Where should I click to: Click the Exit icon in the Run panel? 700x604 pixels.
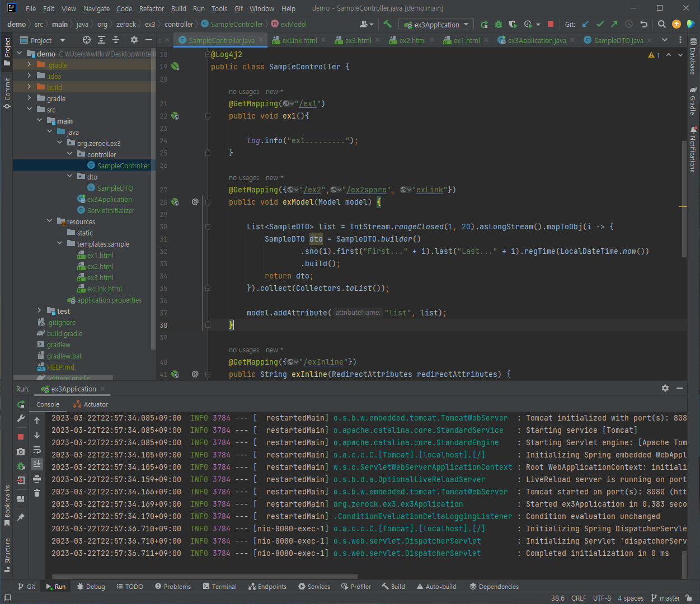[x=21, y=480]
